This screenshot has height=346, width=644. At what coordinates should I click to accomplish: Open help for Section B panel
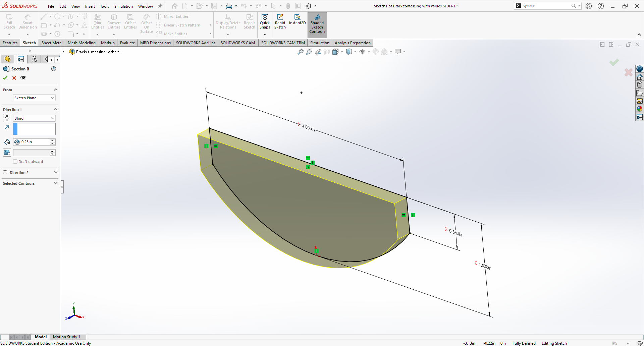point(53,69)
